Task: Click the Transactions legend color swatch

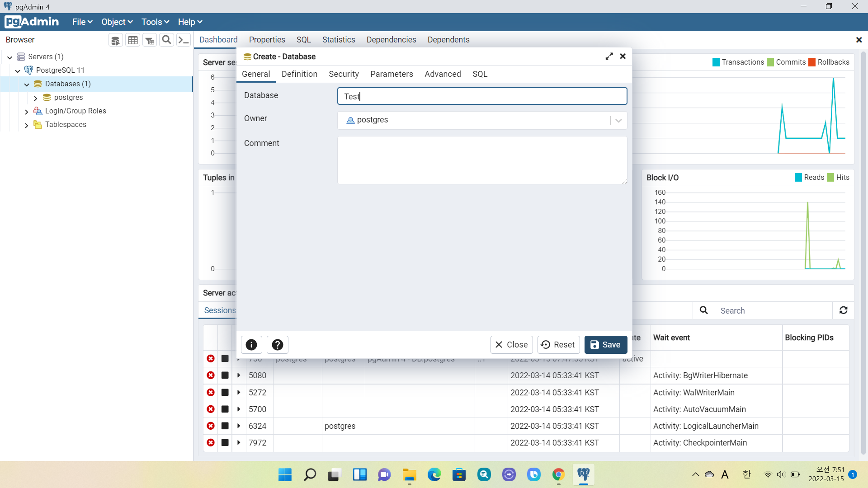Action: click(x=716, y=62)
